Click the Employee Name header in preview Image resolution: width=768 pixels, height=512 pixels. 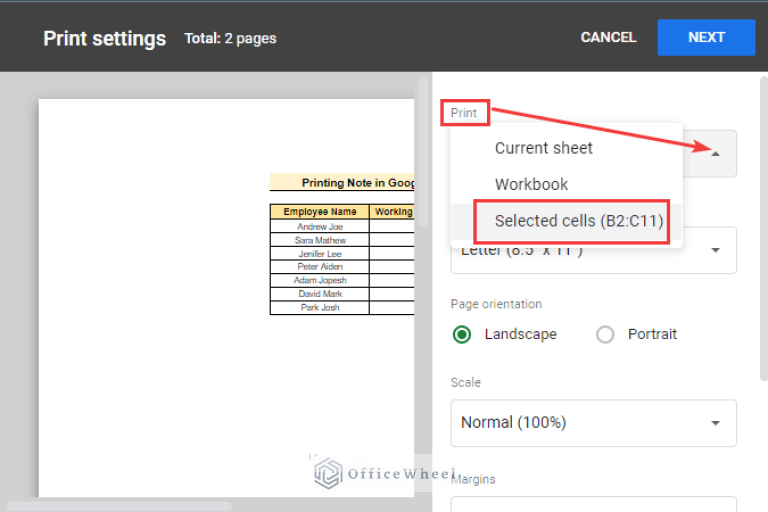[319, 212]
